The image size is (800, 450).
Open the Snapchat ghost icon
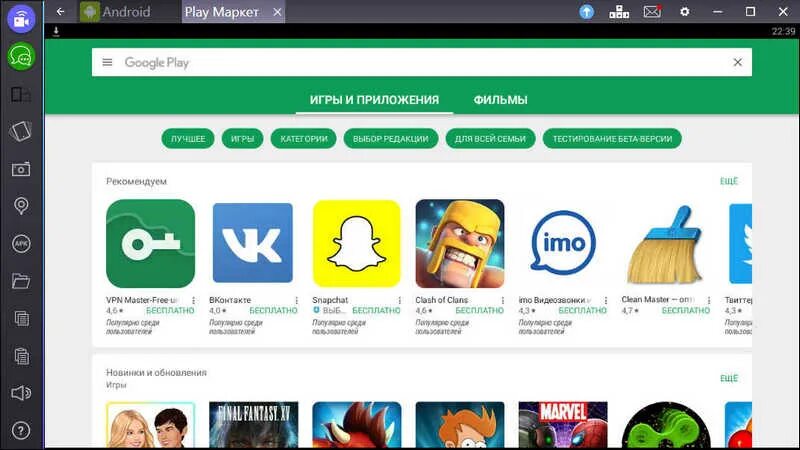pyautogui.click(x=357, y=243)
